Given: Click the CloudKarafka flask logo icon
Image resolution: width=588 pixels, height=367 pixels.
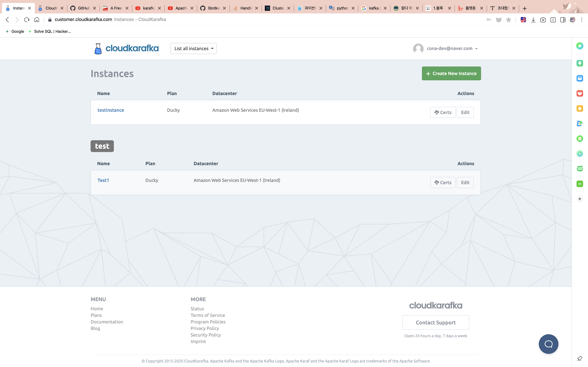Looking at the screenshot, I should (98, 48).
